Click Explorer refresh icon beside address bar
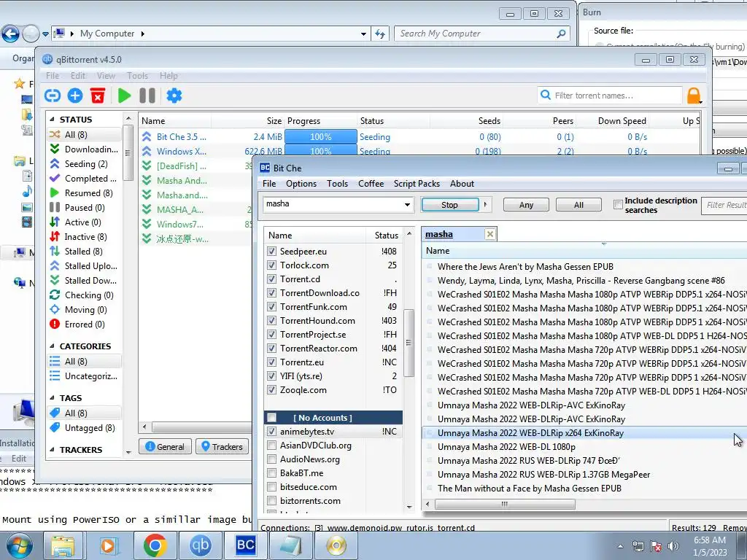Image resolution: width=747 pixels, height=560 pixels. tap(379, 34)
